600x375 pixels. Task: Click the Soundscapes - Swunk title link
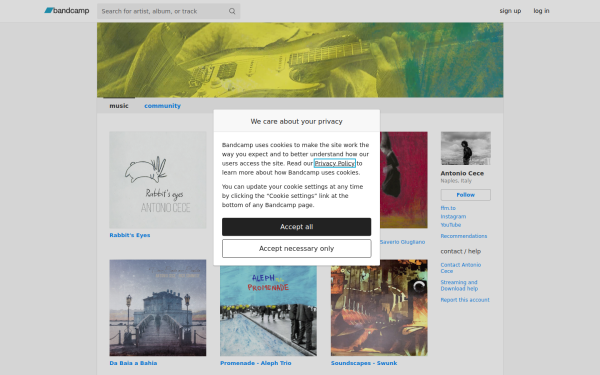(364, 363)
